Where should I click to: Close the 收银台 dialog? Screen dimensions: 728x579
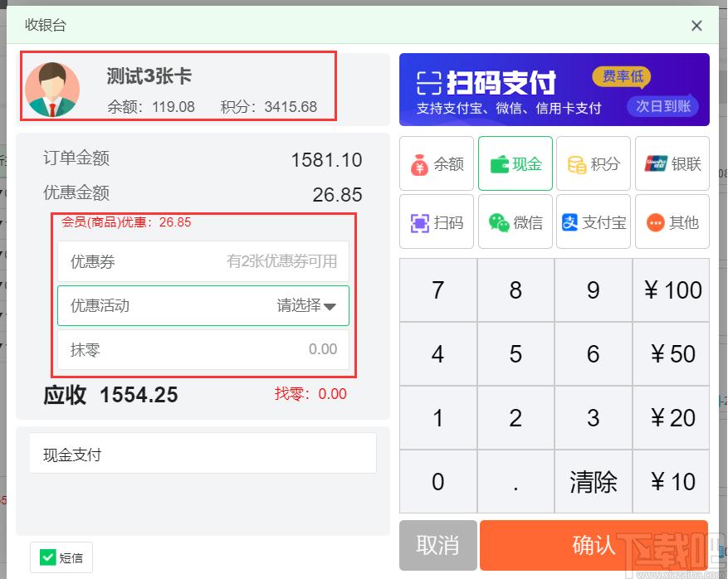click(696, 26)
